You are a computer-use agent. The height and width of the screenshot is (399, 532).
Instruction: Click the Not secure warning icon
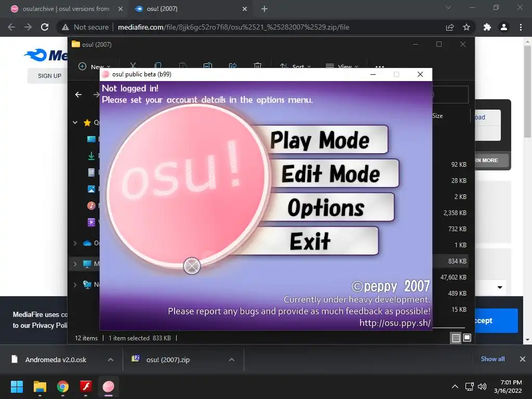(65, 27)
